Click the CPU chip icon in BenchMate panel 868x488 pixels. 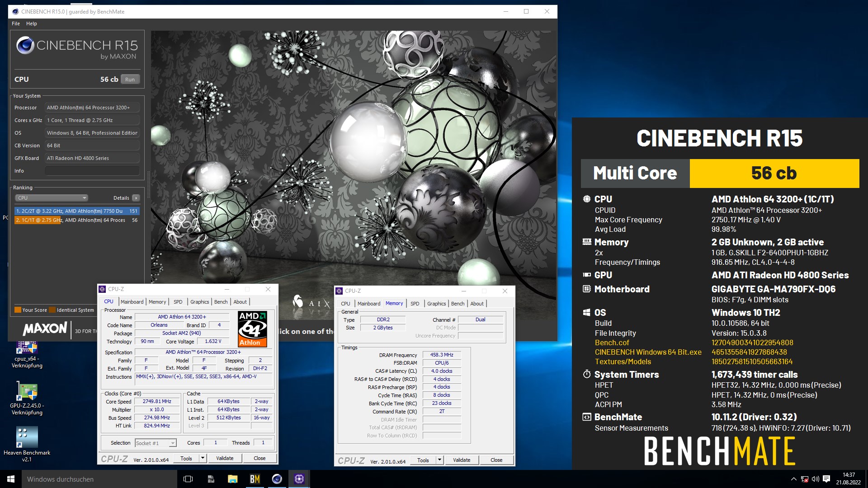click(x=587, y=199)
